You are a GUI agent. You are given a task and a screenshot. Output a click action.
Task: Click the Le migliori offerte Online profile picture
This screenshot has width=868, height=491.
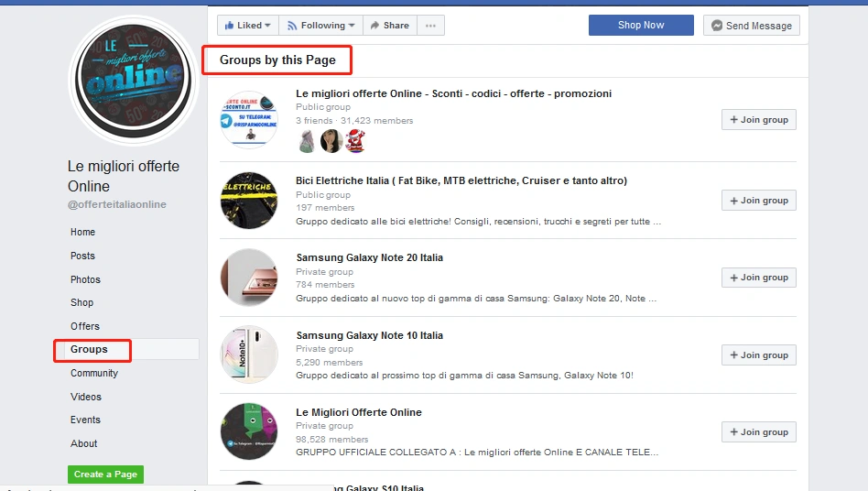tap(134, 80)
